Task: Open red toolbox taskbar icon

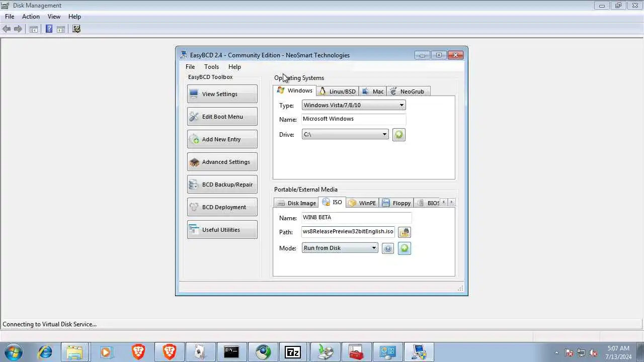Action: click(x=356, y=352)
